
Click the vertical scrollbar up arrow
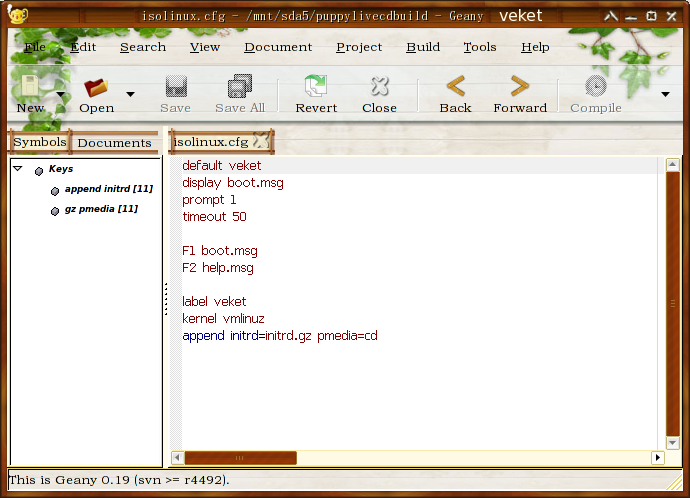point(672,165)
